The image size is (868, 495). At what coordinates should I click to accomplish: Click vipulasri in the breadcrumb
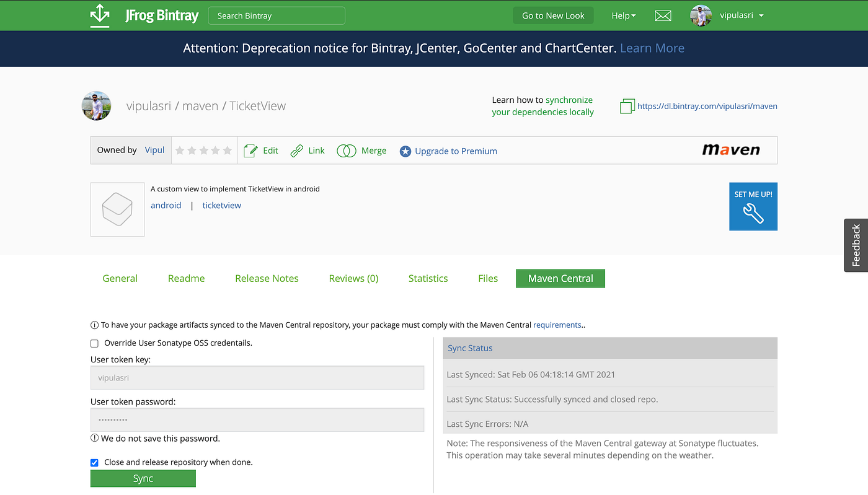pyautogui.click(x=149, y=106)
